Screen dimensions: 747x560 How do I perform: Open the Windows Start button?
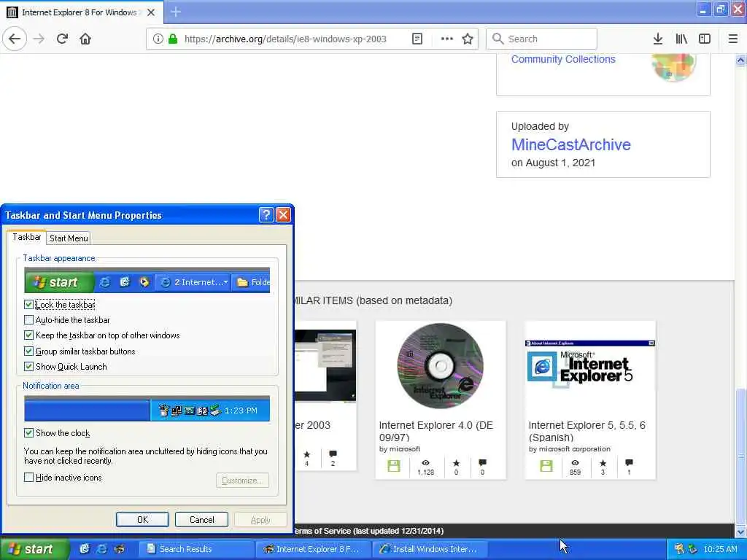pos(34,549)
